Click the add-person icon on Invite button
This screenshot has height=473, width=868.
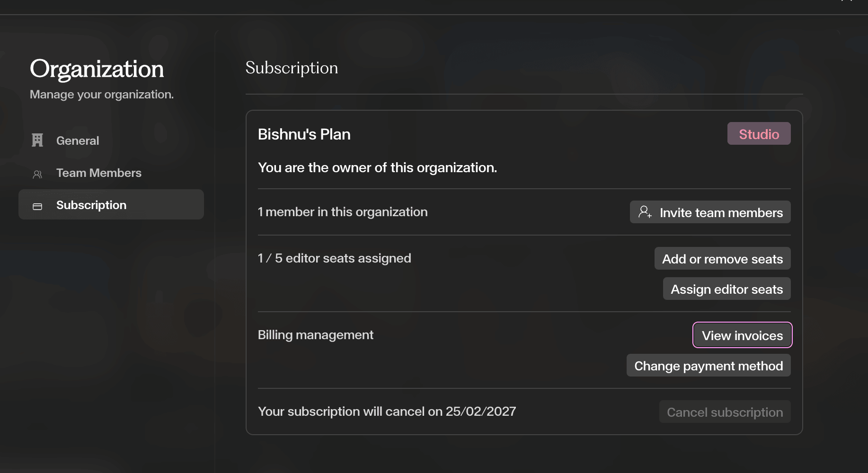click(x=645, y=211)
